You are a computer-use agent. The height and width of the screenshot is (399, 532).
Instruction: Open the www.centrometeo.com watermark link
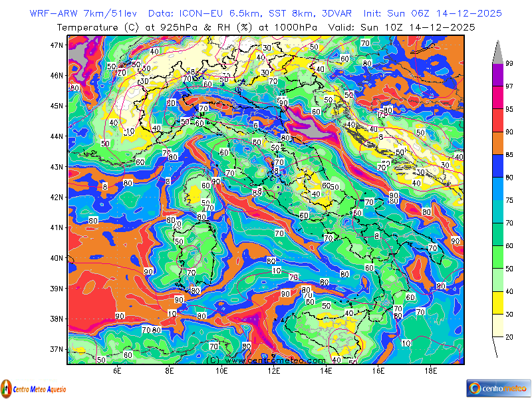click(258, 360)
